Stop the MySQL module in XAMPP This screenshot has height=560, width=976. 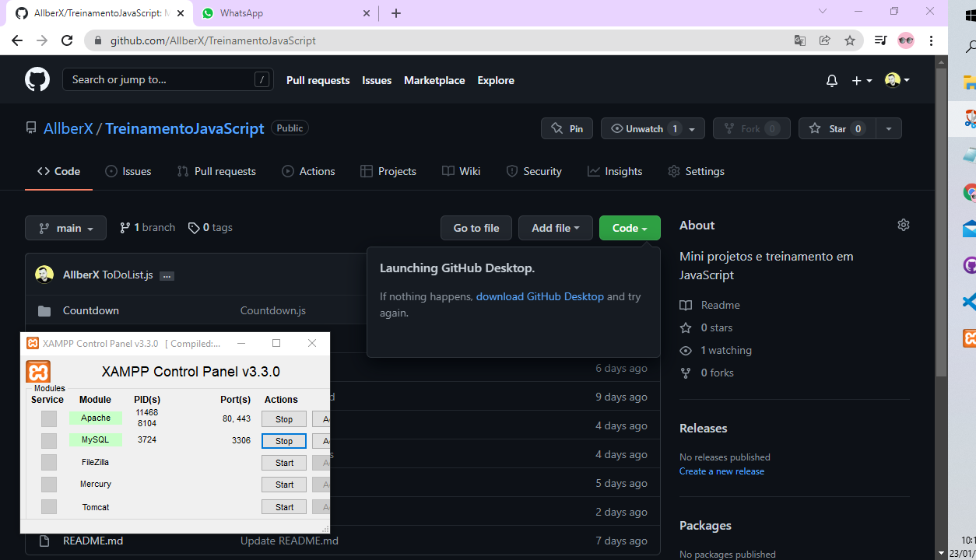pos(284,441)
